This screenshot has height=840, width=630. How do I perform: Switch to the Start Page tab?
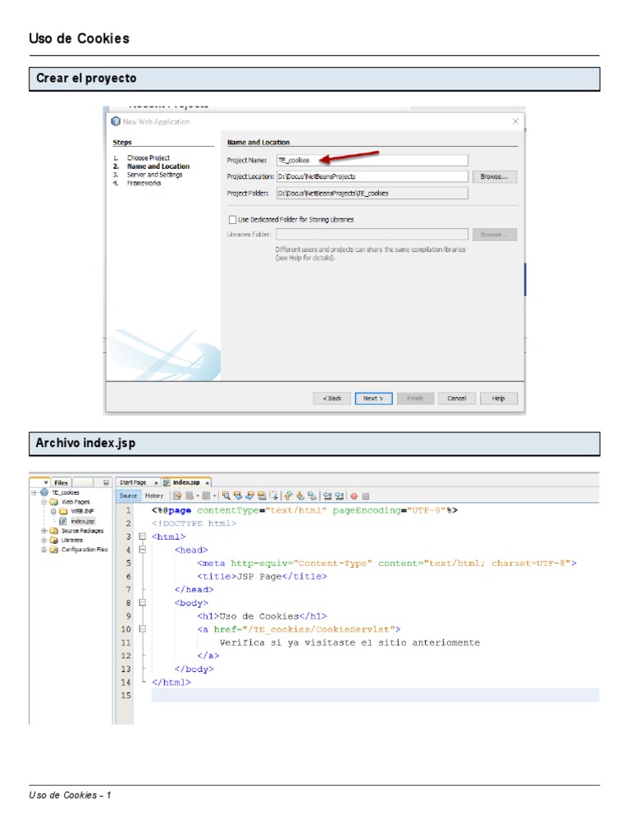(x=132, y=482)
